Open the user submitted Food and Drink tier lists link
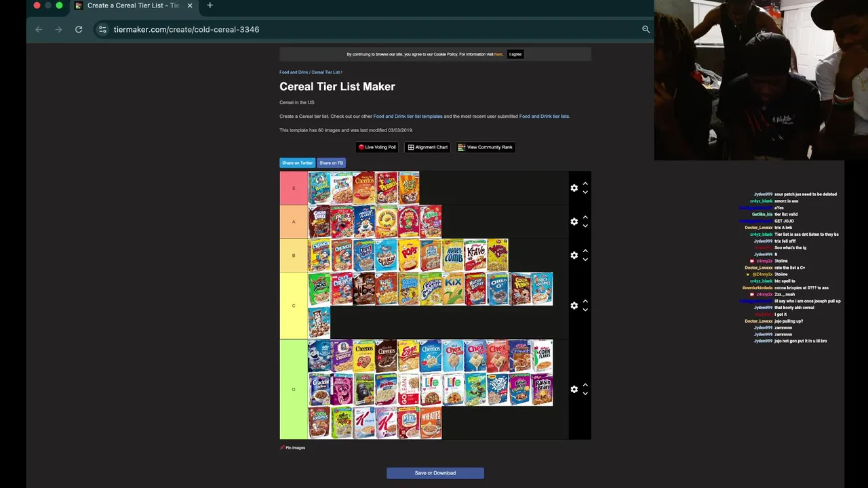868x488 pixels. click(544, 117)
